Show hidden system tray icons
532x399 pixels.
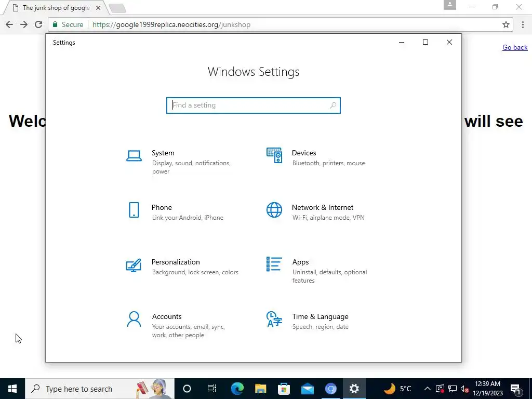tap(428, 389)
